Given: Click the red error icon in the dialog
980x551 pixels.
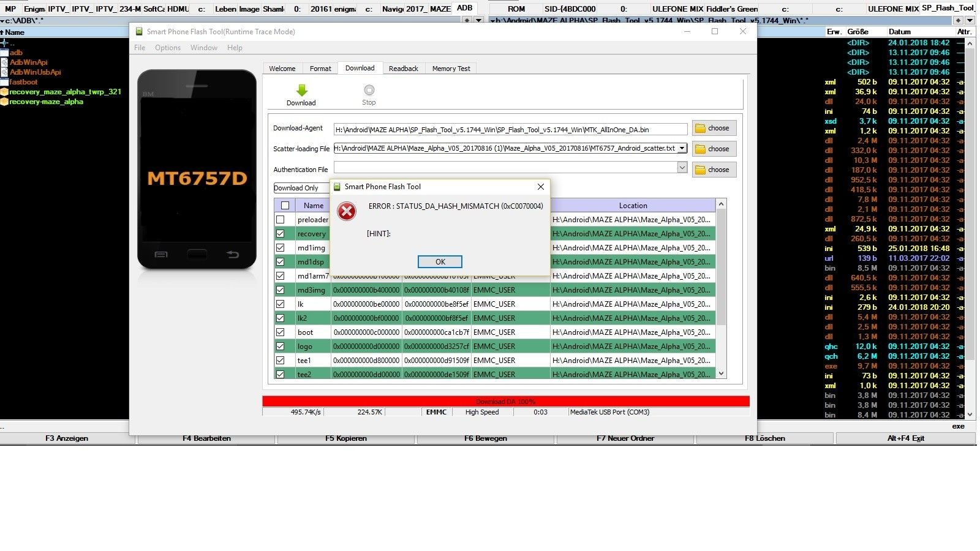Looking at the screenshot, I should point(347,212).
